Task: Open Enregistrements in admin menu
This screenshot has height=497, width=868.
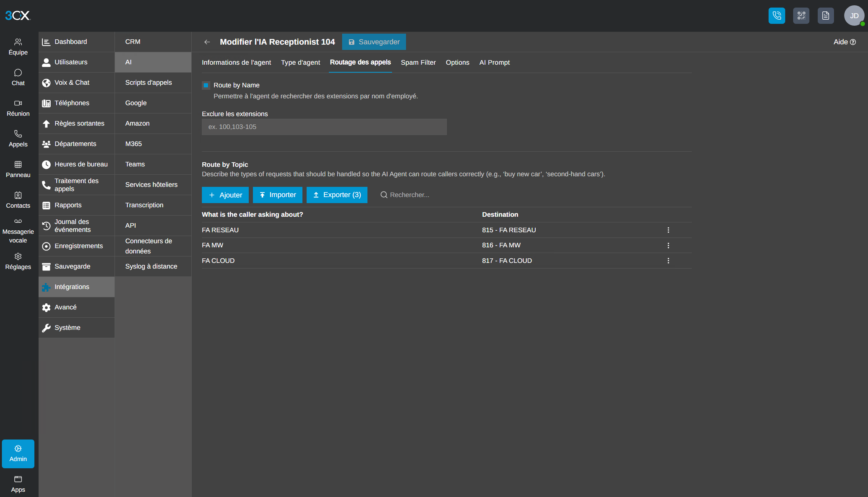Action: 77,246
